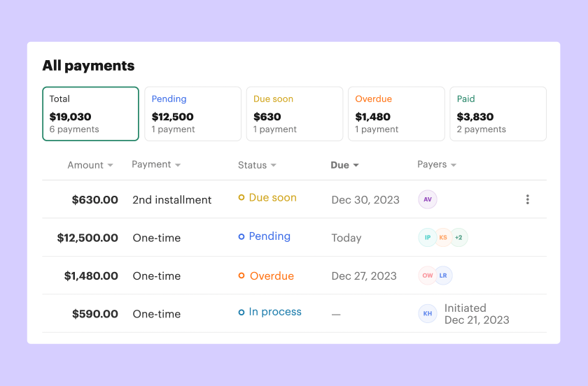Show the Overdue payments card
Screen dimensions: 588x386
(396, 114)
